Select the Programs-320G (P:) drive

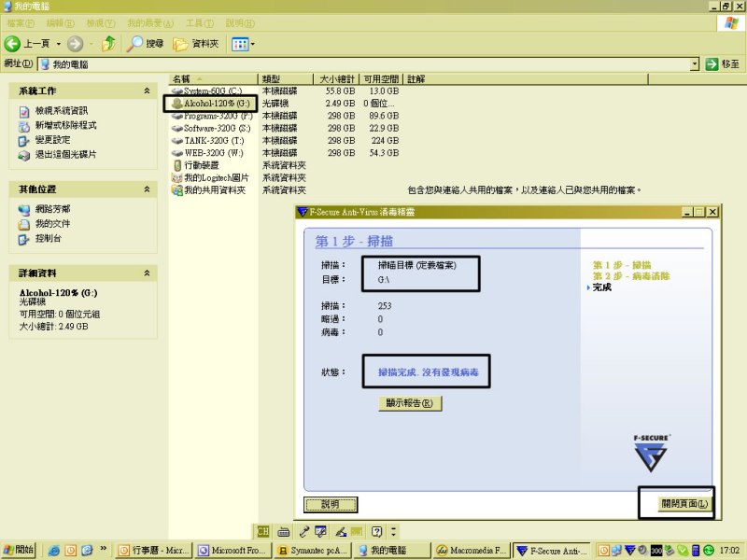(x=213, y=116)
